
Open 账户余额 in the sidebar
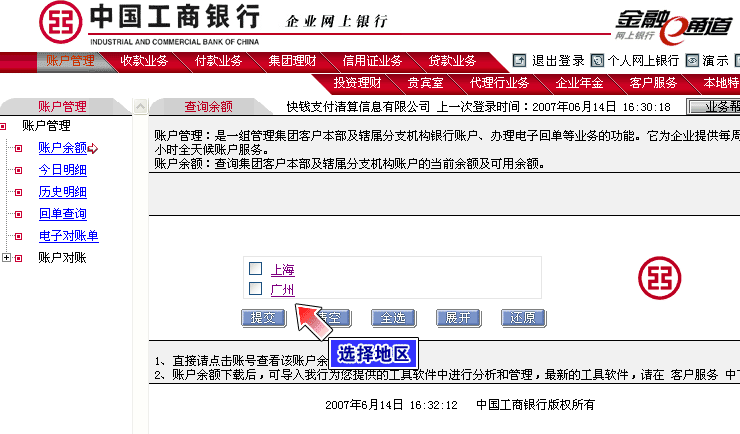pyautogui.click(x=63, y=148)
